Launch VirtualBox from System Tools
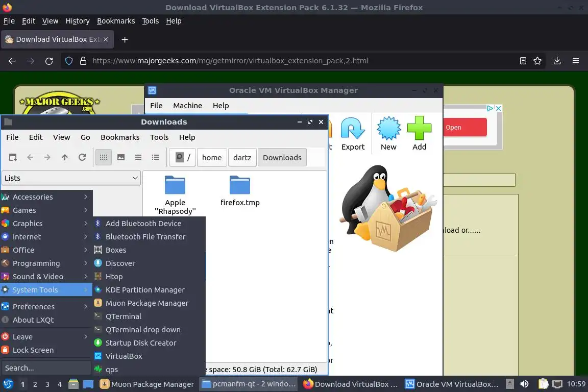588x392 pixels. point(149,356)
